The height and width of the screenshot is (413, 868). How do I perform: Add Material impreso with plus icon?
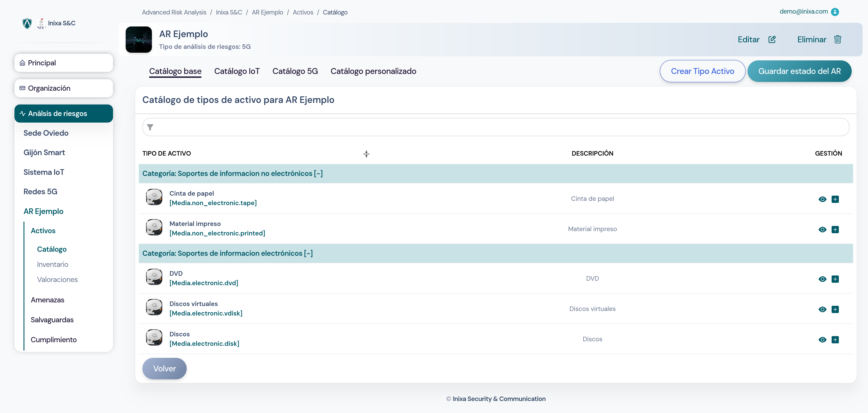click(835, 229)
